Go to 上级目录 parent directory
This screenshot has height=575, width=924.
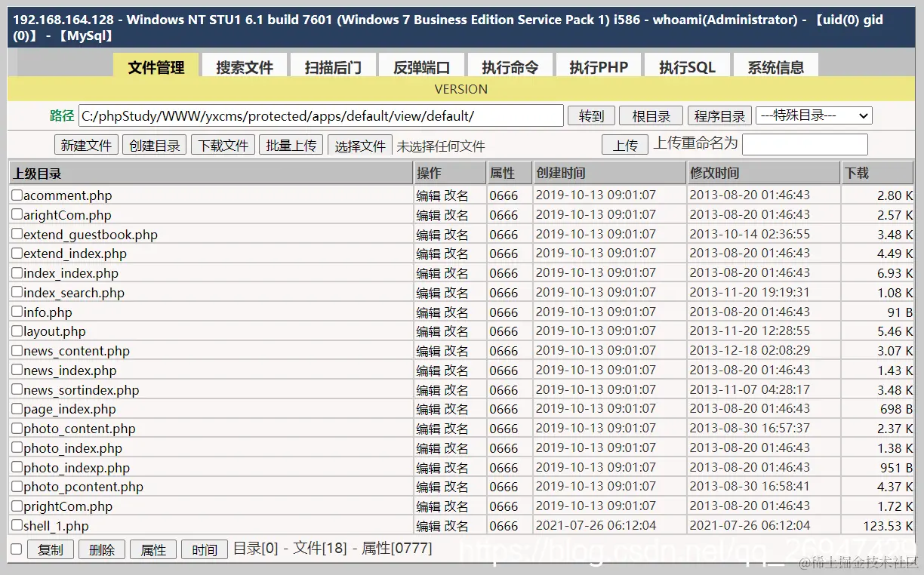[x=37, y=174]
